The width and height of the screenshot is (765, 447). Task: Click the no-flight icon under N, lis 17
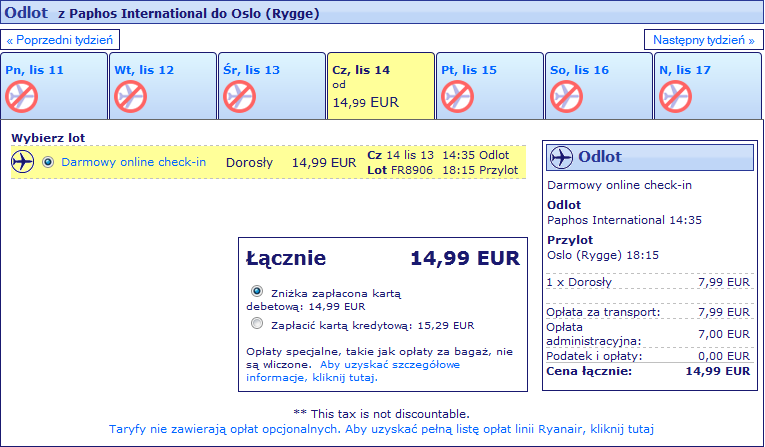coord(676,97)
